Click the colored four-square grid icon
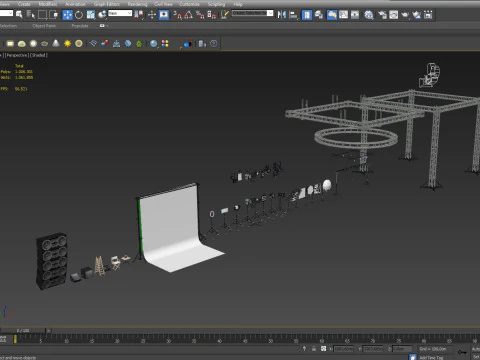480x360 pixels. tap(165, 44)
